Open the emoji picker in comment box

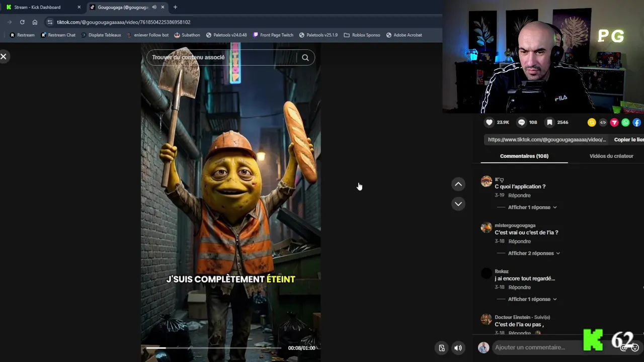tap(635, 347)
